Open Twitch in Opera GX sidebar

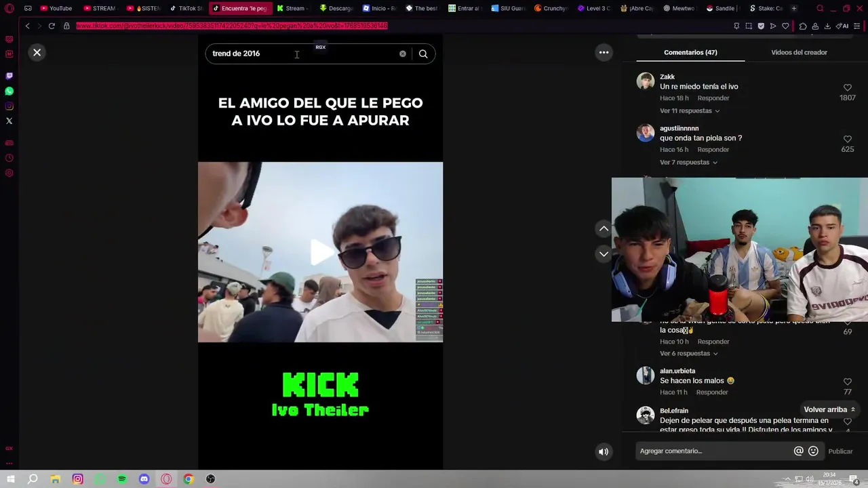click(9, 76)
